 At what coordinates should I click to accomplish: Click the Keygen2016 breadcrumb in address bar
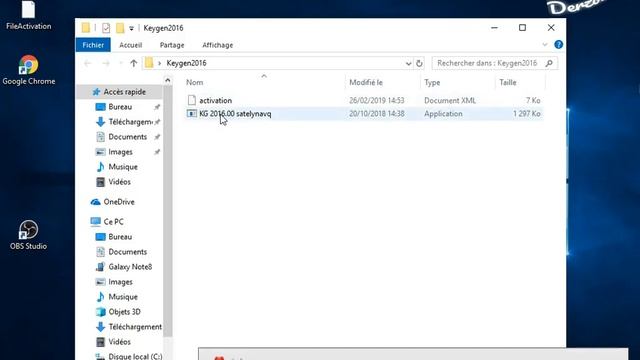187,63
